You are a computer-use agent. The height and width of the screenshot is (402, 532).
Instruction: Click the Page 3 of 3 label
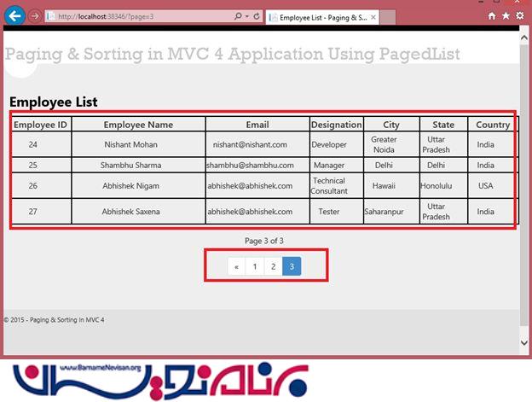coord(264,241)
